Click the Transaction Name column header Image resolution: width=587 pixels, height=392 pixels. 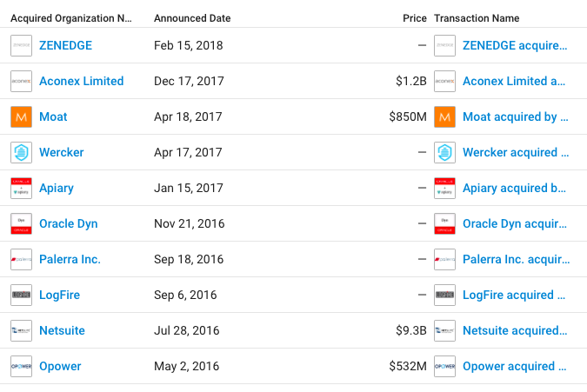(477, 17)
